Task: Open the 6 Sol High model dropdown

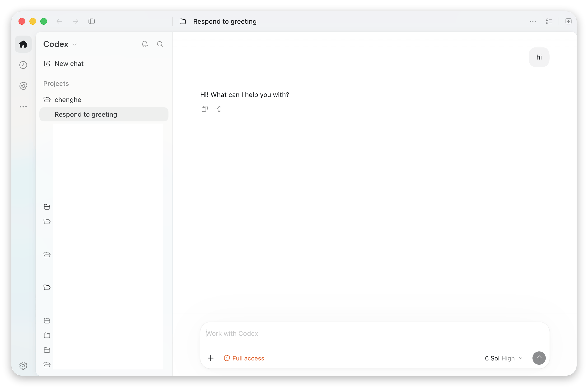Action: [x=504, y=358]
